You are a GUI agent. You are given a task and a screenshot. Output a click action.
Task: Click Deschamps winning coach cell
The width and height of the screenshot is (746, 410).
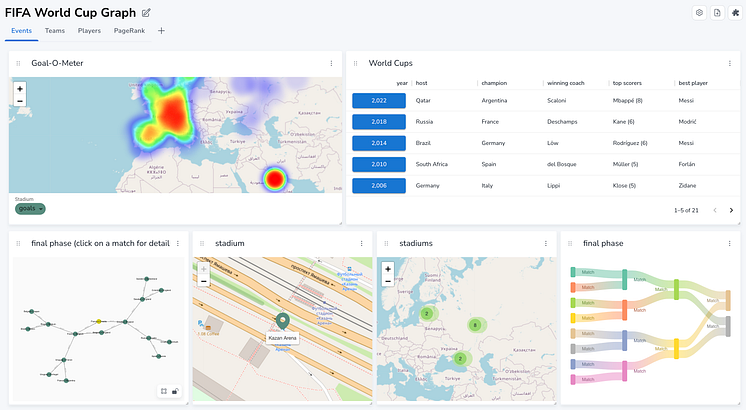(562, 122)
